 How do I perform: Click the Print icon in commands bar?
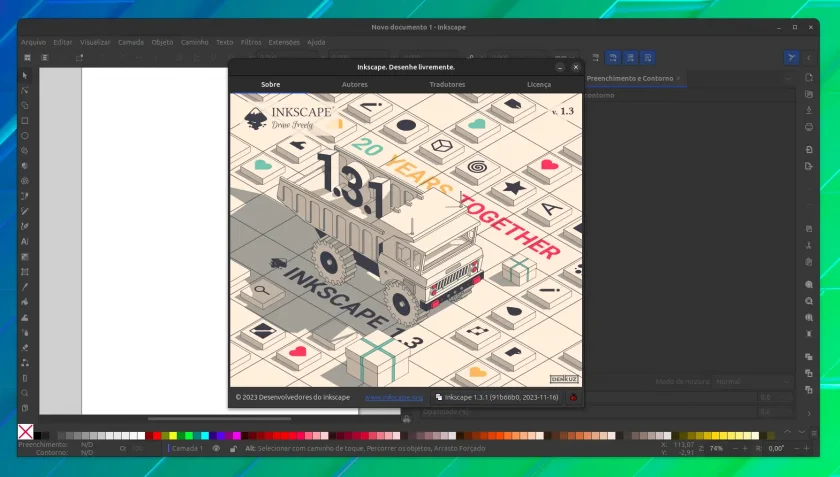[x=809, y=127]
